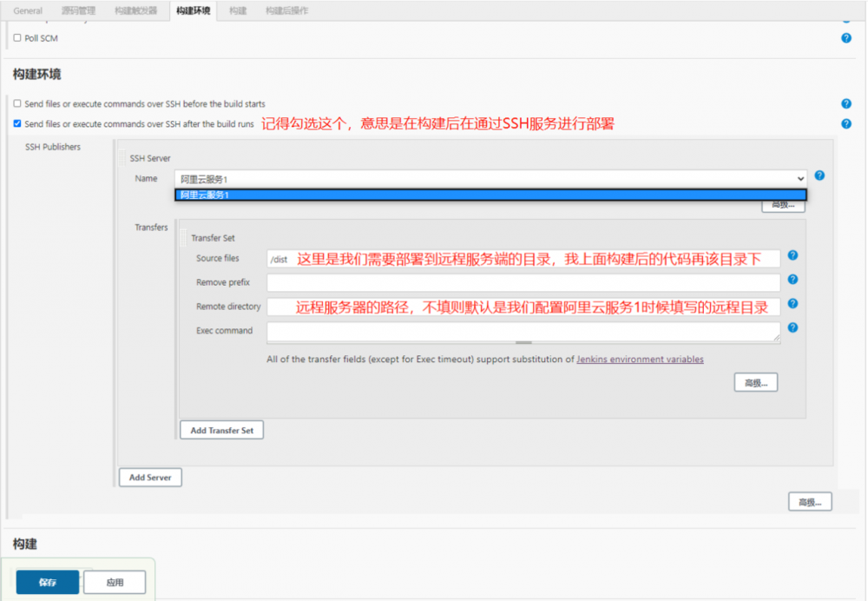Open help icon beside SSH Server Name

click(819, 175)
